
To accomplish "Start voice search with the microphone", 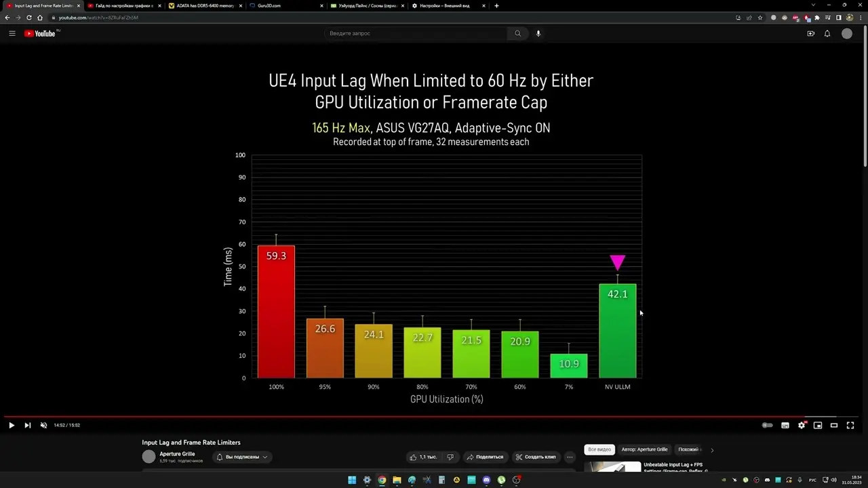I will pyautogui.click(x=538, y=33).
